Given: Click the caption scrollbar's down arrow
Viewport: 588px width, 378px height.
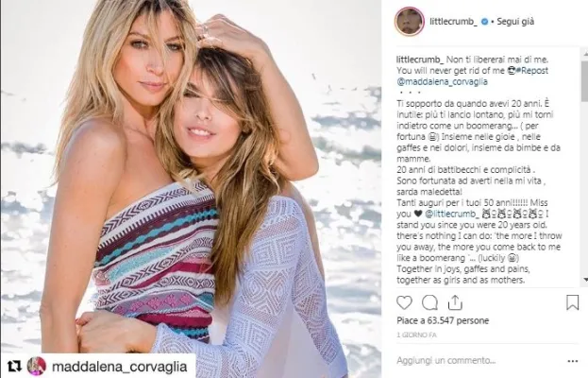Looking at the screenshot, I should (585, 280).
